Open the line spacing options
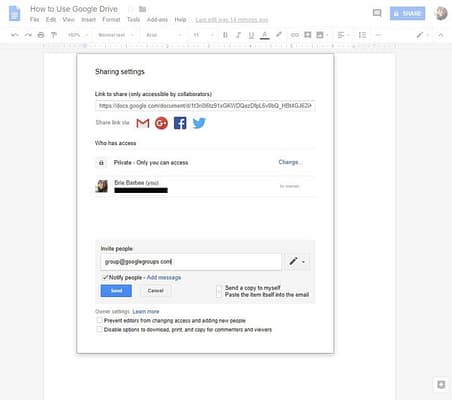 (362, 35)
